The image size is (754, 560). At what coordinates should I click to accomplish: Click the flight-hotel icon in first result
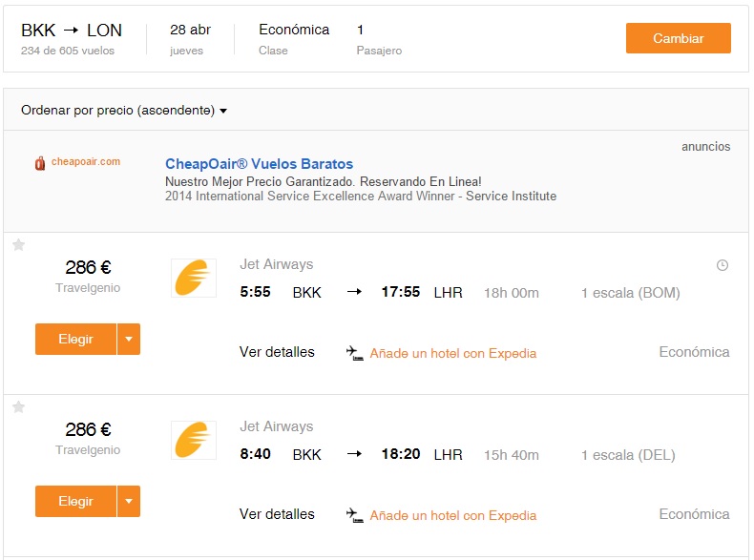(354, 353)
